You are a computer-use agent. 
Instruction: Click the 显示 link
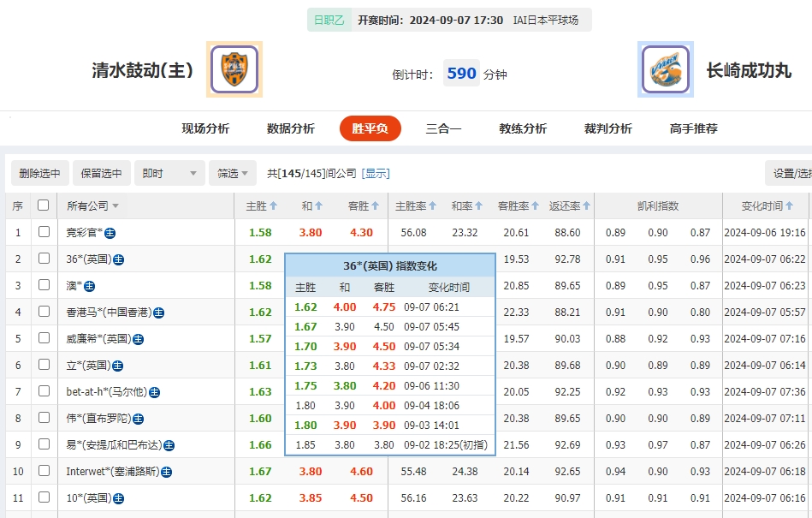coord(374,172)
